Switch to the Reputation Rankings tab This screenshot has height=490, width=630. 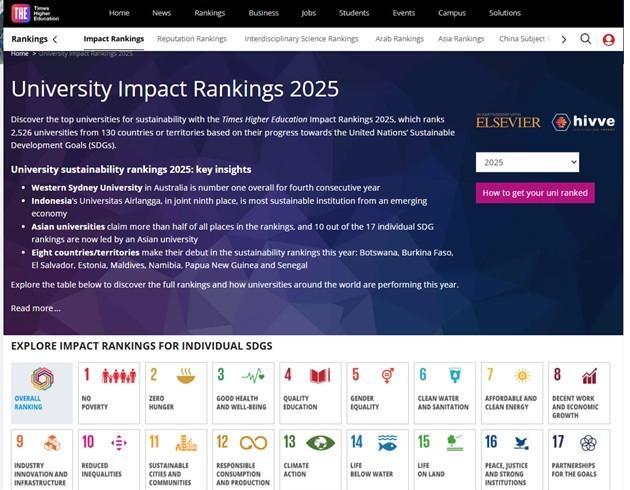point(192,39)
